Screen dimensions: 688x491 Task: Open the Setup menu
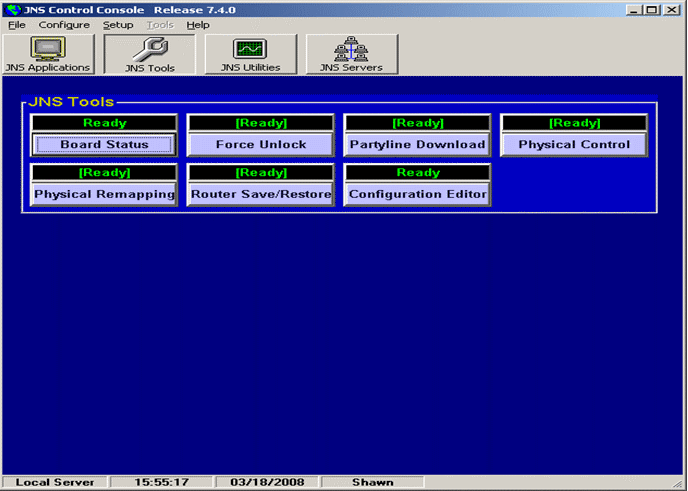(118, 25)
